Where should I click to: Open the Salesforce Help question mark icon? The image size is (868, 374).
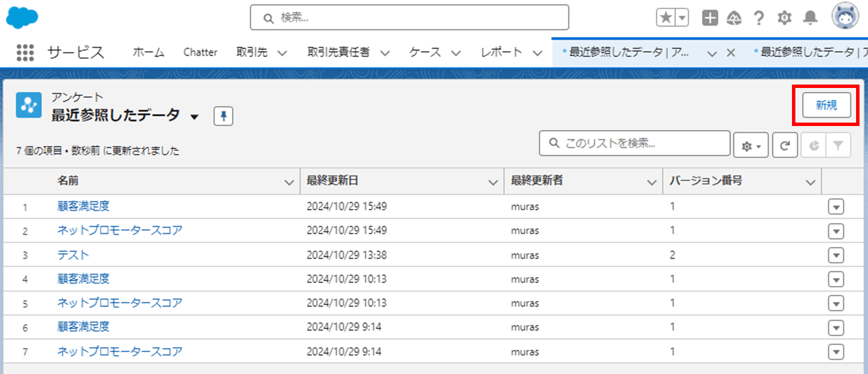click(759, 18)
